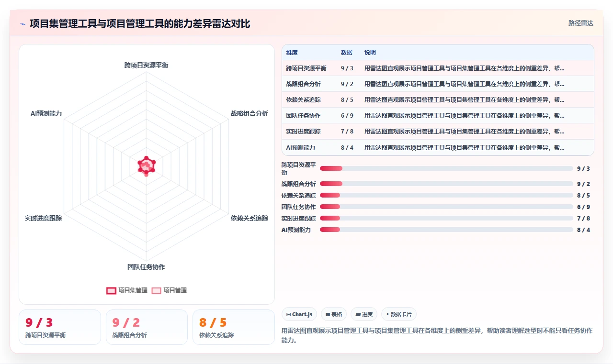The height and width of the screenshot is (364, 613).
Task: Select the 依赖关系追踪 table row name
Action: [x=304, y=99]
